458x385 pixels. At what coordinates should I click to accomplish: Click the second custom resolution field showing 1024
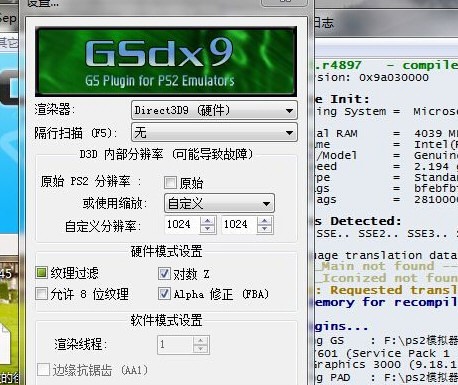click(239, 224)
